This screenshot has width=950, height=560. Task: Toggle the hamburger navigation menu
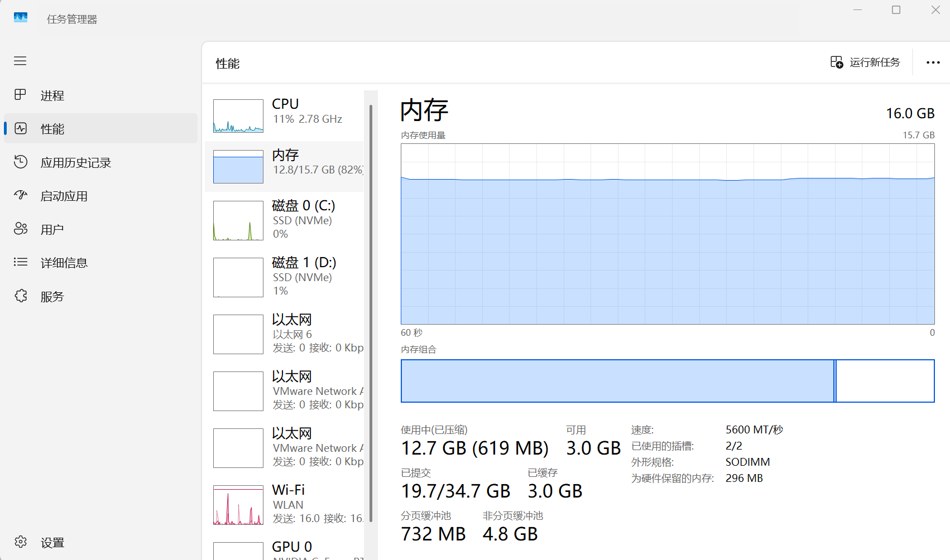point(20,61)
